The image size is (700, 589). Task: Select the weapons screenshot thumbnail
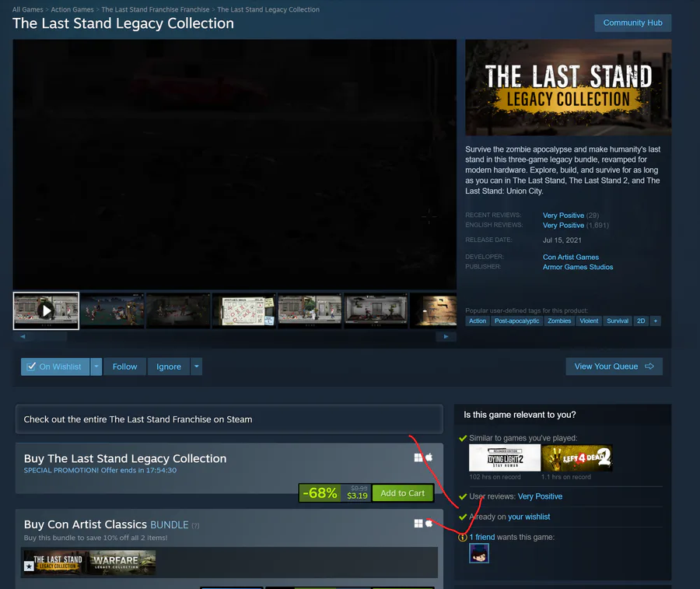[434, 310]
